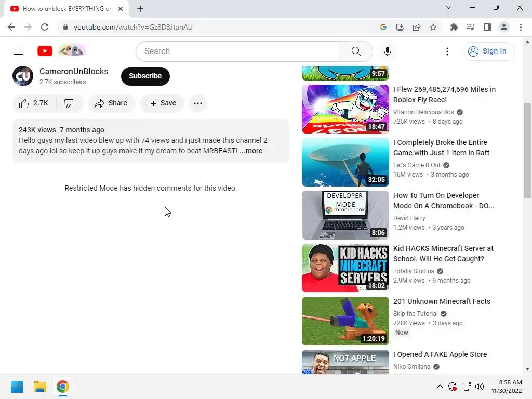This screenshot has height=399, width=532.
Task: Open Kid Hacks Minecraft Servers thumbnail
Action: (345, 268)
